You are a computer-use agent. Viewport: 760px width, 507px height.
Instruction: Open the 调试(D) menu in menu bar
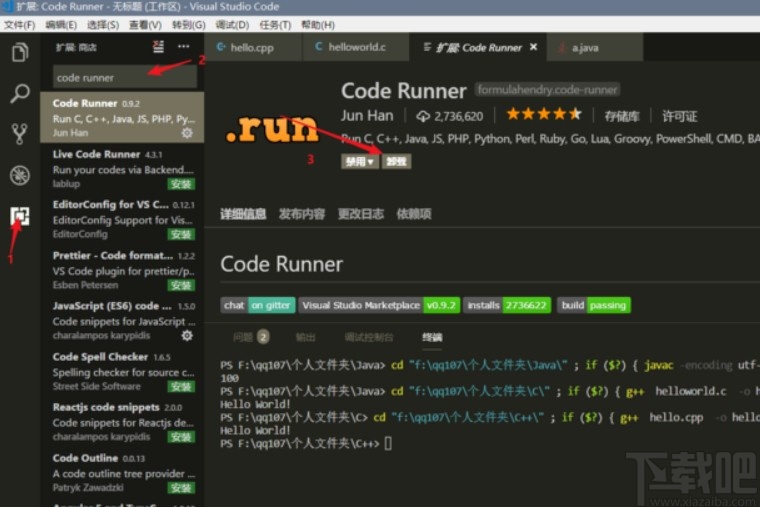pos(232,25)
